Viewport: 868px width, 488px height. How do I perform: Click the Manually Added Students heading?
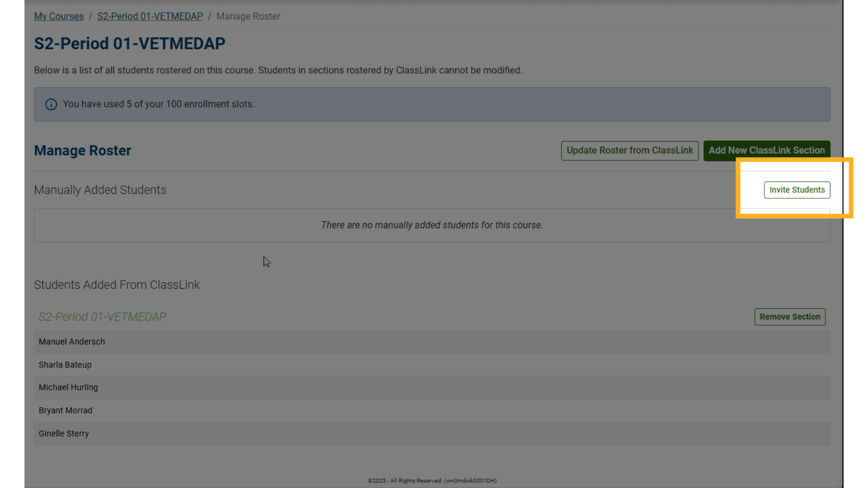[x=100, y=190]
